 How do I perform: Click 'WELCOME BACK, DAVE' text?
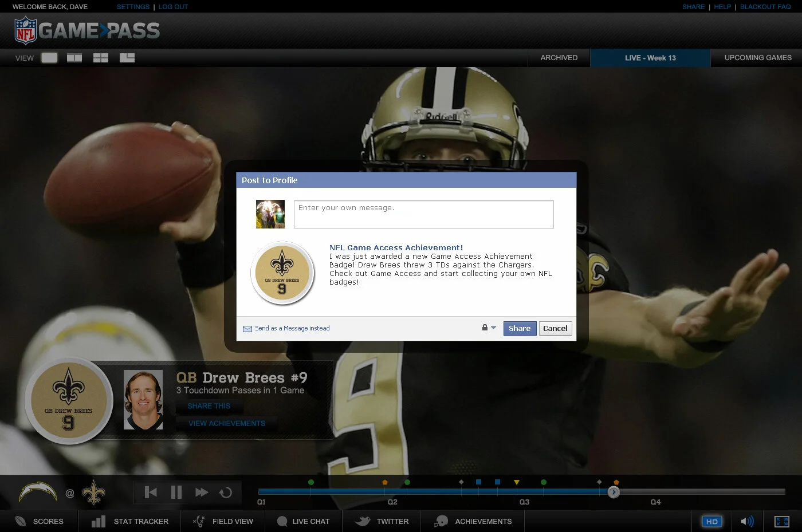click(x=50, y=7)
